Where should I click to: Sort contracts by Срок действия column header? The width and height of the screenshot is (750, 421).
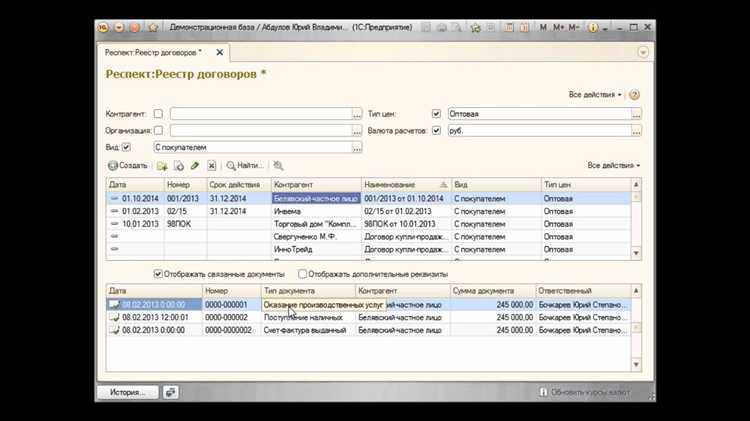pos(239,185)
